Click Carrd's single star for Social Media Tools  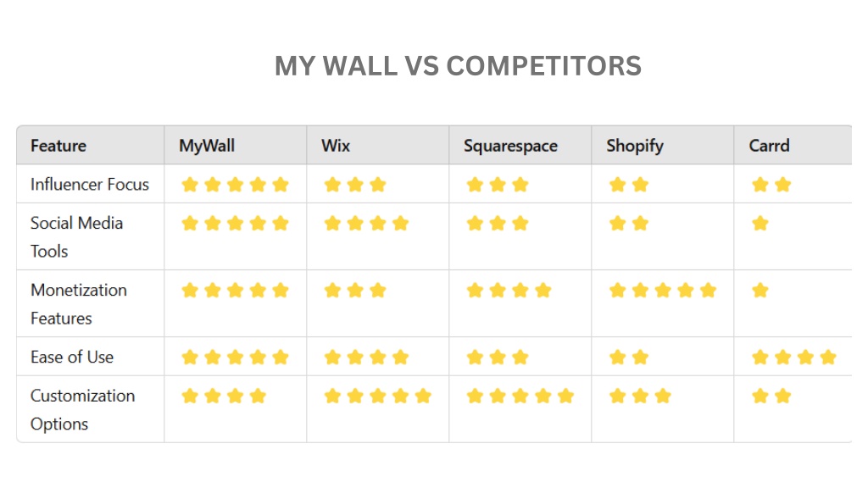(x=760, y=224)
